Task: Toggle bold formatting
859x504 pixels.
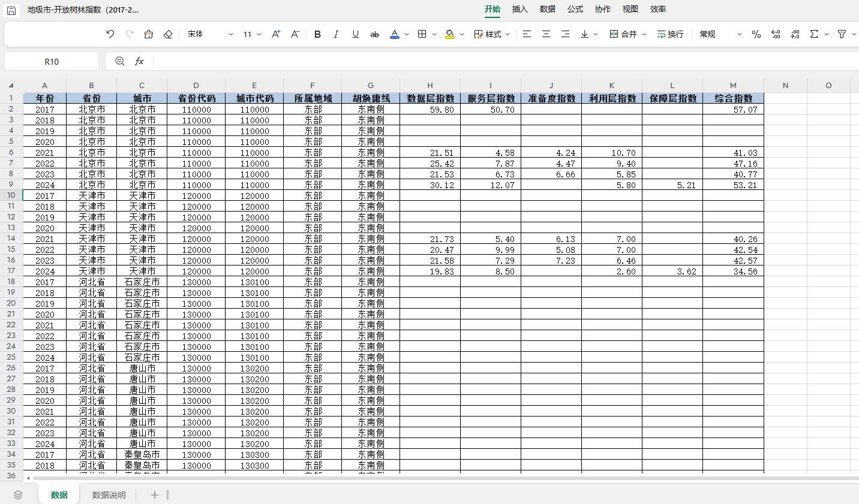Action: click(x=317, y=34)
